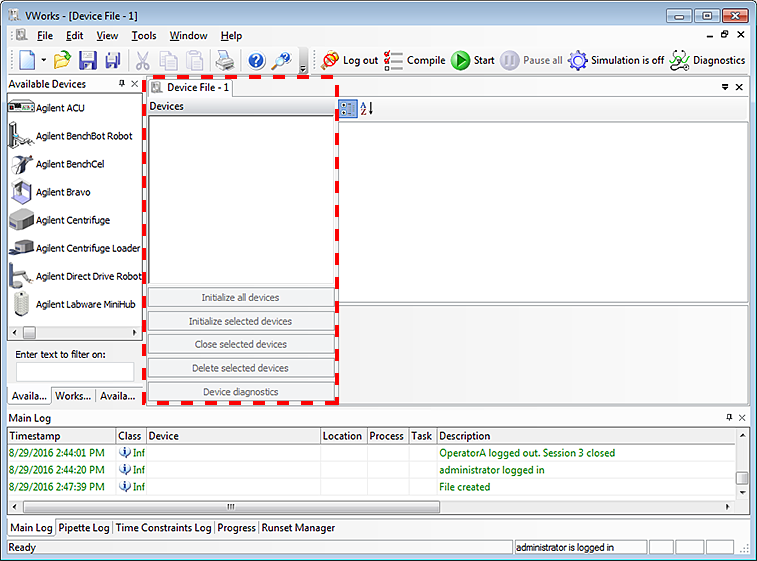Toggle Simulation is off setting
757x561 pixels.
(616, 60)
